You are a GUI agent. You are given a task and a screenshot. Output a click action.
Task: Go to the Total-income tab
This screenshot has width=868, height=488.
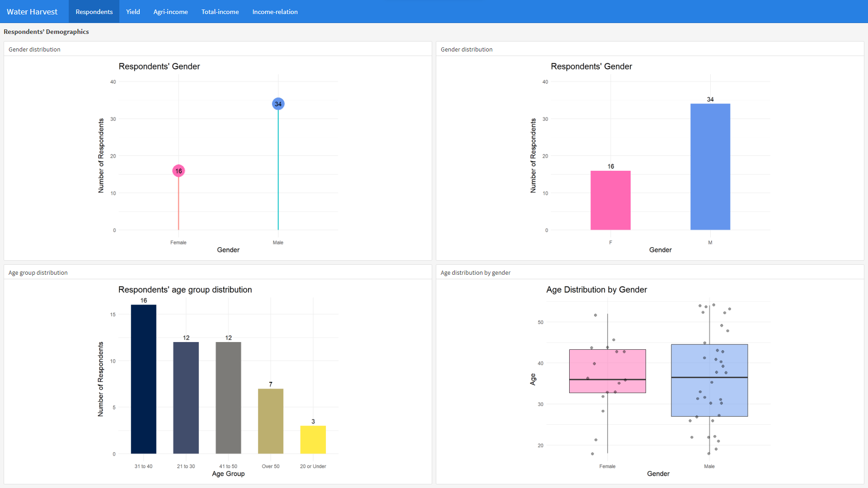[x=220, y=12]
